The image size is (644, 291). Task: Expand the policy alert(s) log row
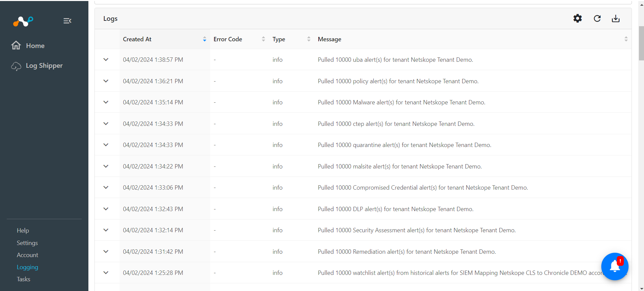[x=106, y=81]
